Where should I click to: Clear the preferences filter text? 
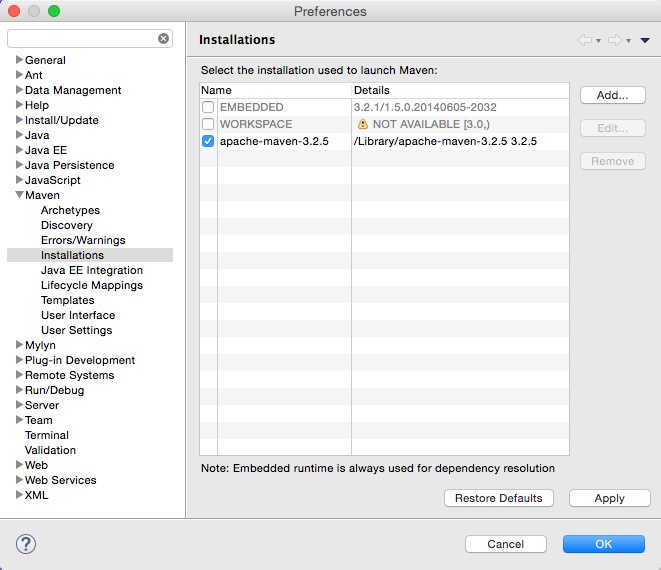[163, 39]
